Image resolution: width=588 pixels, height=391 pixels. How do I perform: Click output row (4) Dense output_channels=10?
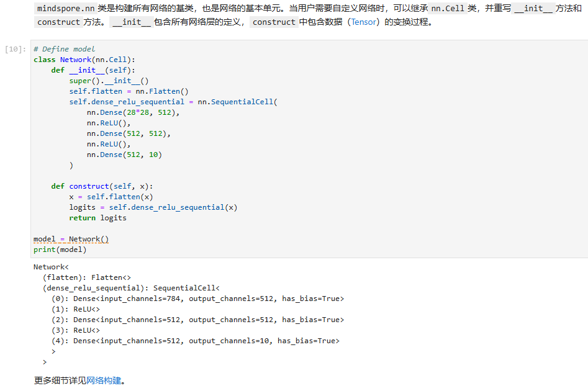coord(196,341)
